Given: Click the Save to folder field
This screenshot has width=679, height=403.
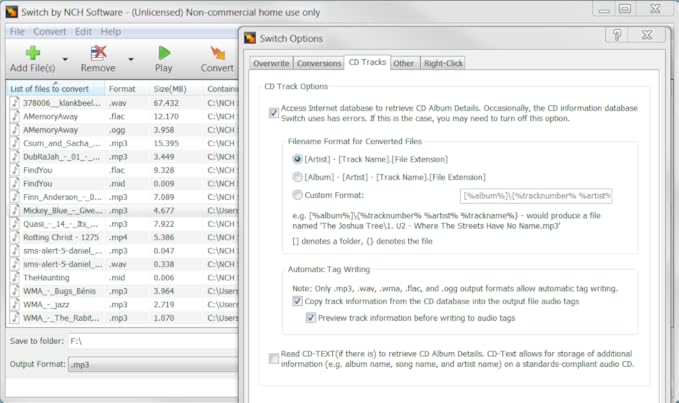Looking at the screenshot, I should click(x=153, y=341).
